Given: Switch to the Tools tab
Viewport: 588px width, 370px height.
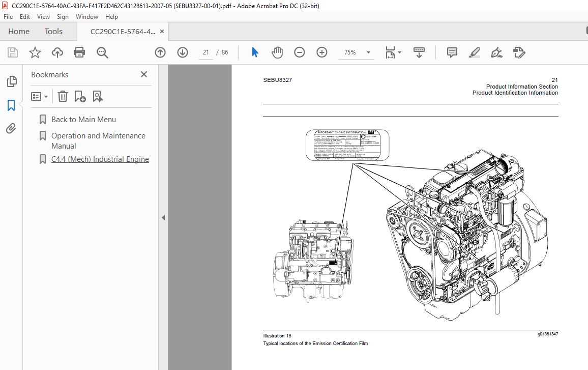Looking at the screenshot, I should pos(53,32).
